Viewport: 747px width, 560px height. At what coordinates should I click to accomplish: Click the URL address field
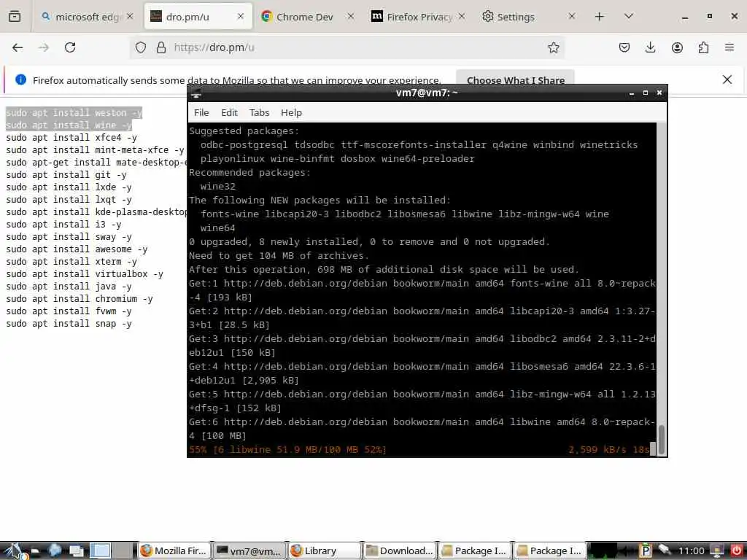point(348,47)
